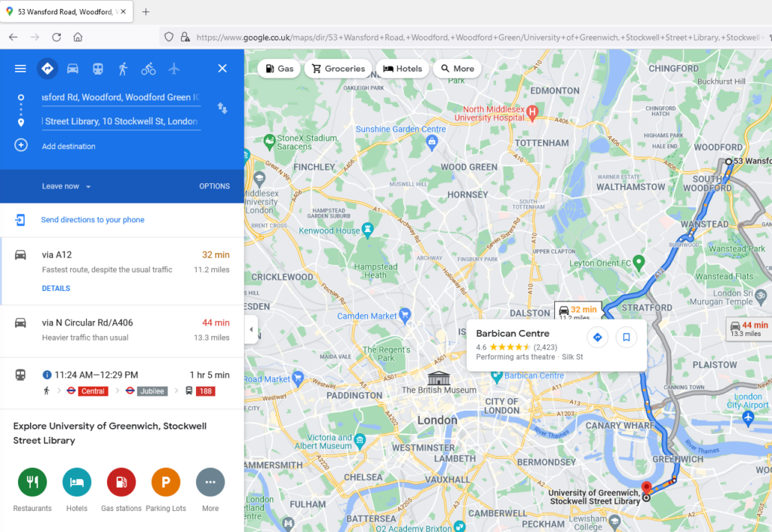Click the Leyton Orient FC pin
Viewport: 772px width, 532px height.
click(x=639, y=262)
